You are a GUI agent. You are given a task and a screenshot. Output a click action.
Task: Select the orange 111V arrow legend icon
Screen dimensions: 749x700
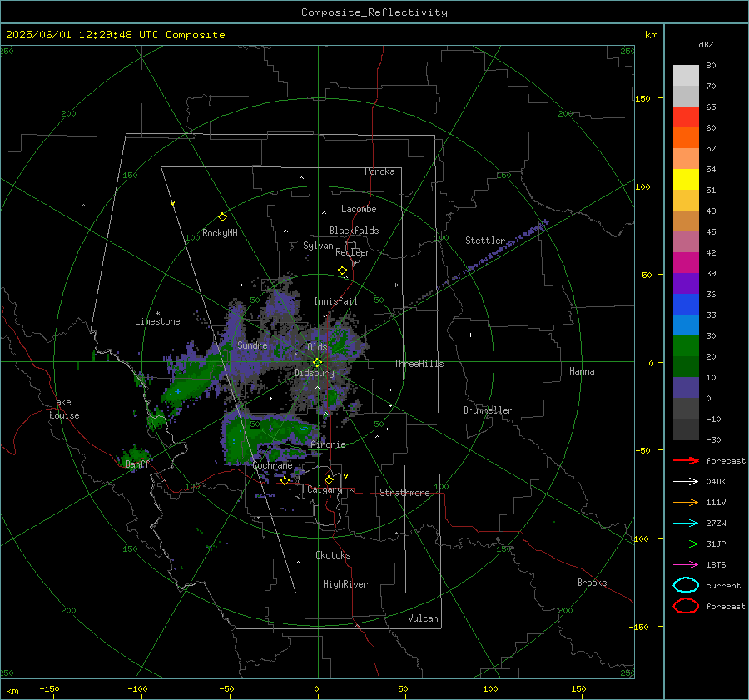(686, 502)
